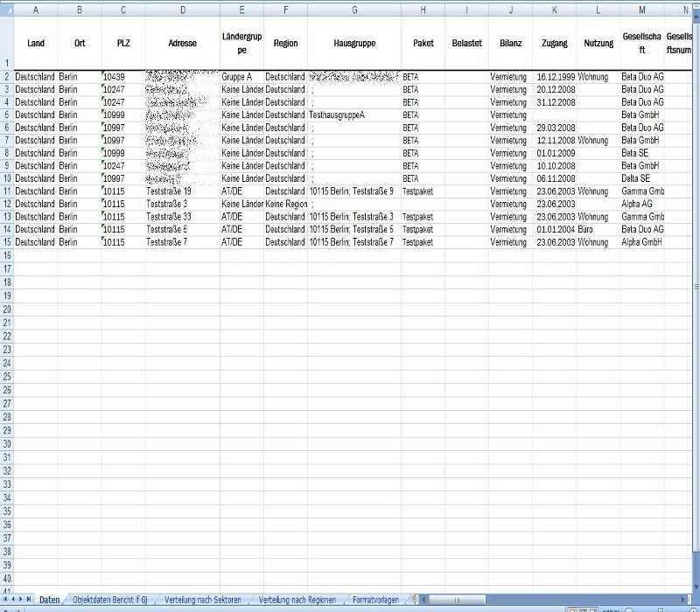The width and height of the screenshot is (700, 612).
Task: Click the horizontal scrollbar thumb
Action: [457, 600]
